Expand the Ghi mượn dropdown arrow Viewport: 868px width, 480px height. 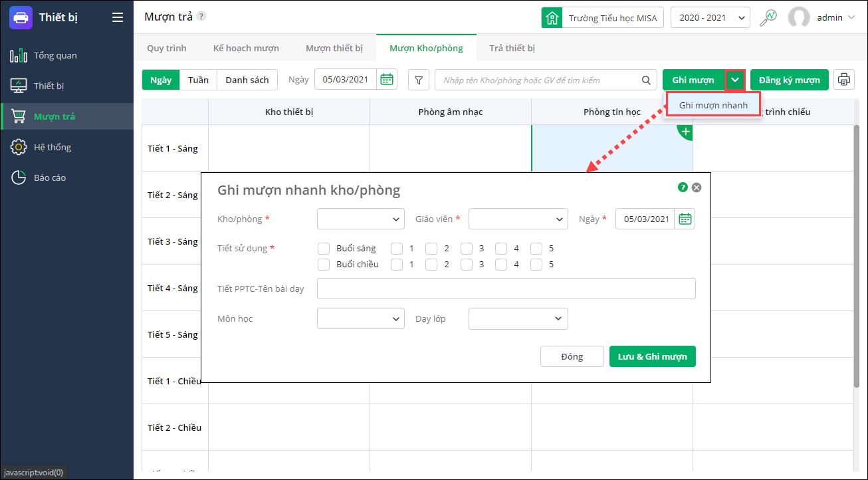(735, 80)
